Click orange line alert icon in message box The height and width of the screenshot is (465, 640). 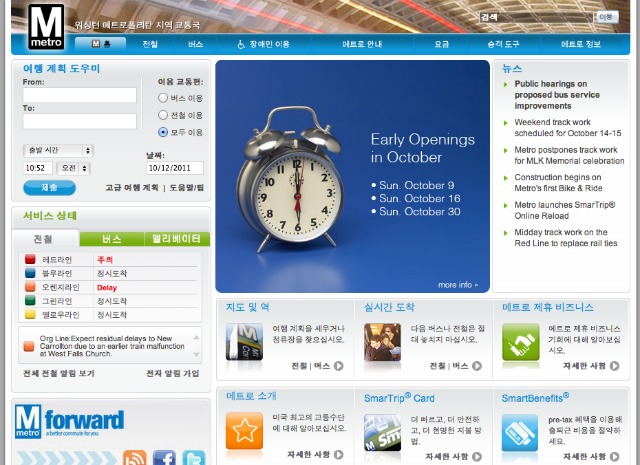[x=29, y=346]
